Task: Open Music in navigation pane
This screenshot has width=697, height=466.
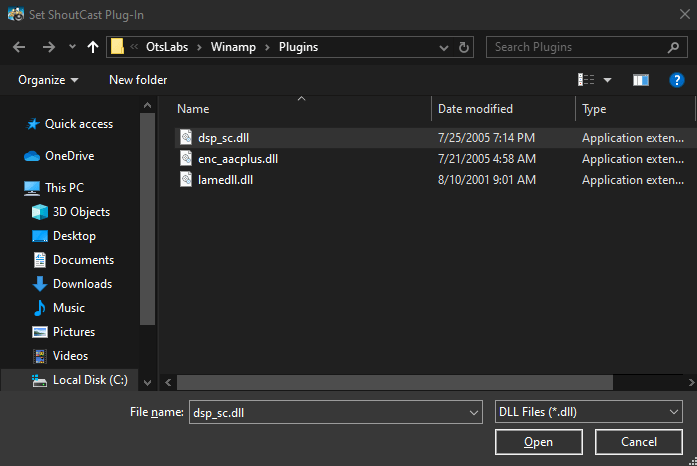Action: 68,308
